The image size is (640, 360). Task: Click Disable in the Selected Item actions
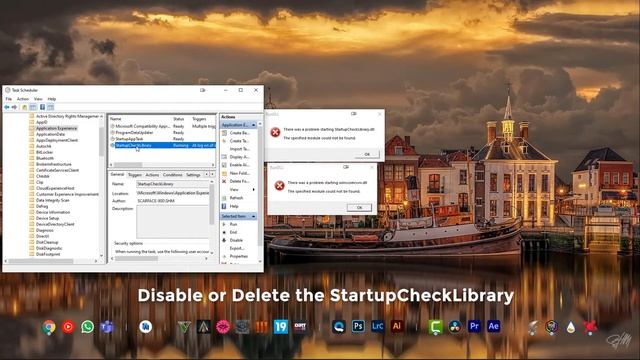236,240
